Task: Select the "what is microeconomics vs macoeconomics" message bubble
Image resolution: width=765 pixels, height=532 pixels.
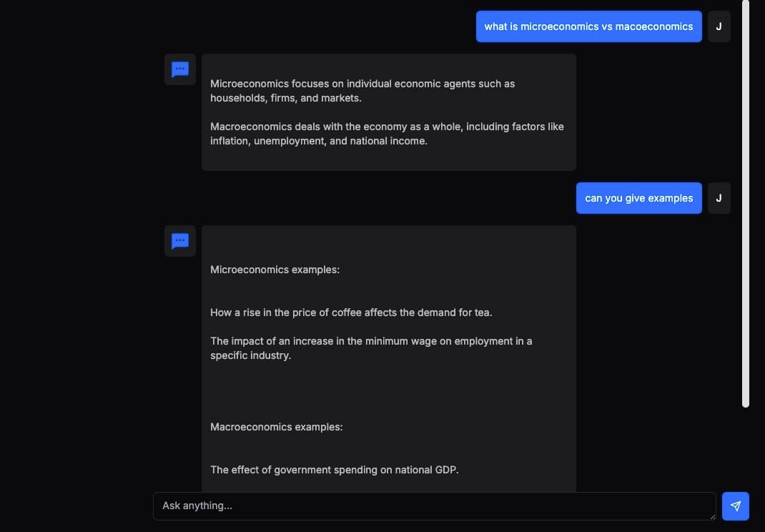Action: [x=588, y=26]
